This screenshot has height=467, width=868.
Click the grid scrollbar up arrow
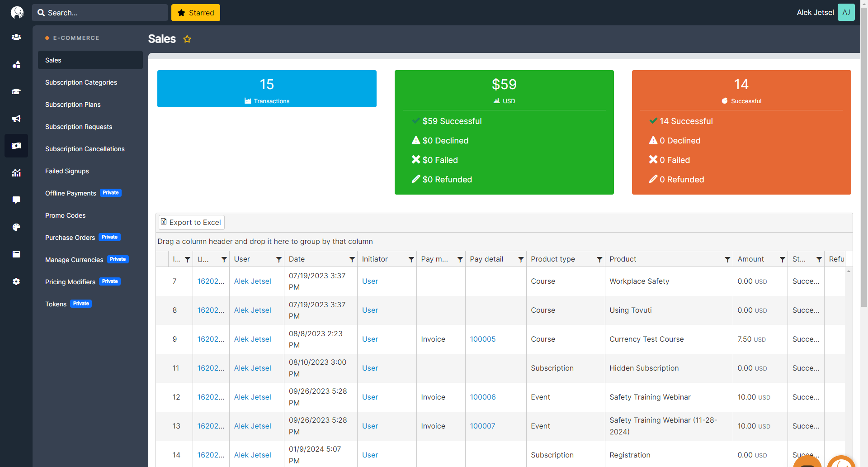tap(849, 271)
